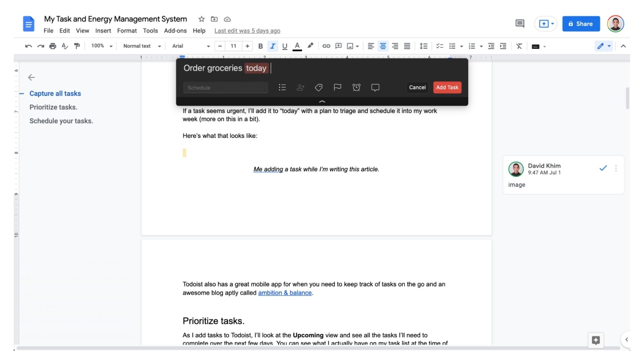Select a project for the Todoist task
644x362 pixels.
click(282, 87)
